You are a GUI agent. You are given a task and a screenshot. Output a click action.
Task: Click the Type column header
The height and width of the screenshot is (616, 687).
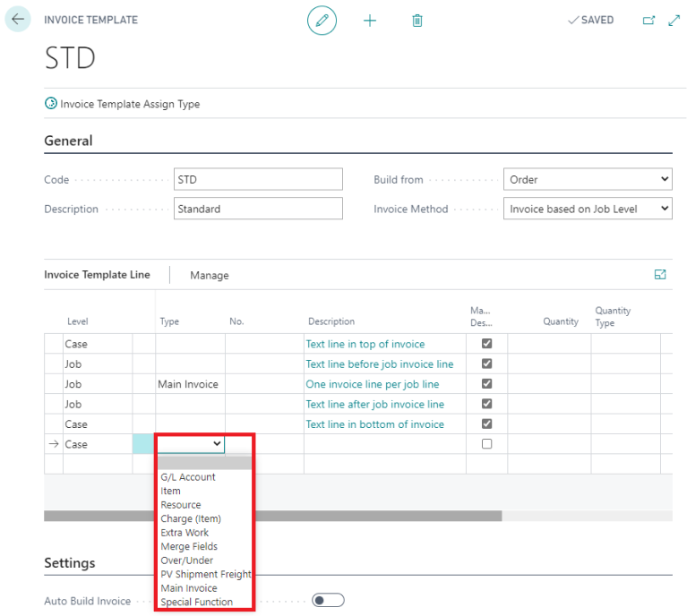tap(169, 321)
